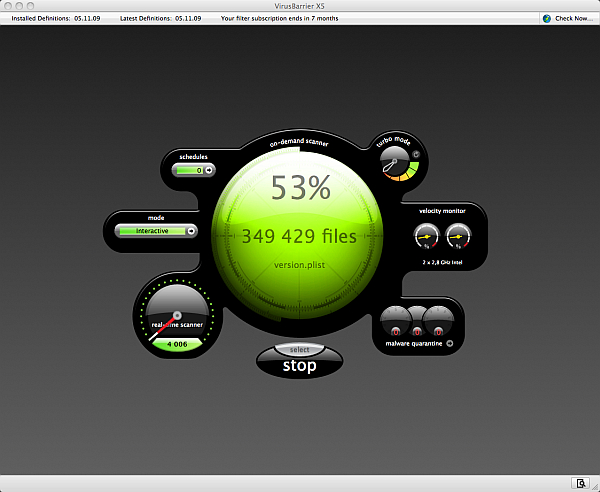Screen dimensions: 600x492
Task: Click the 'interactive' mode field
Action: coord(152,231)
